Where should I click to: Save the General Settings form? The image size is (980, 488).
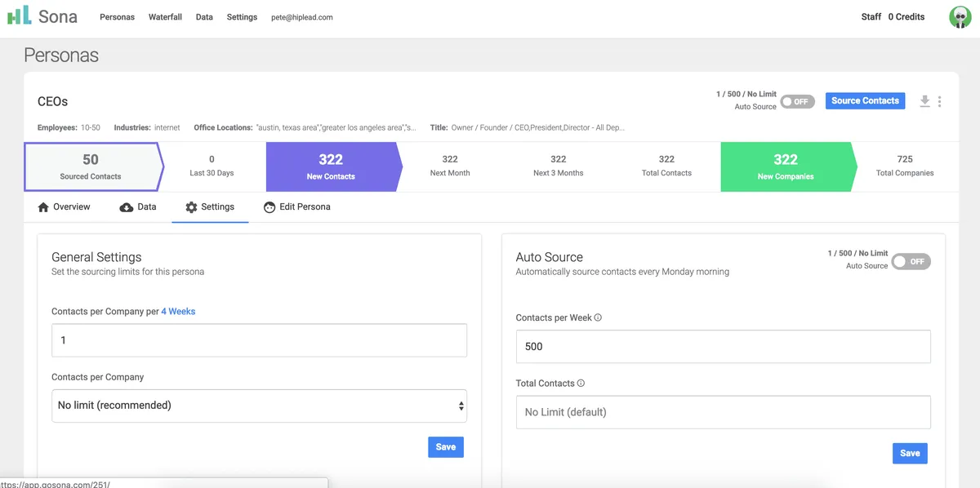coord(445,446)
